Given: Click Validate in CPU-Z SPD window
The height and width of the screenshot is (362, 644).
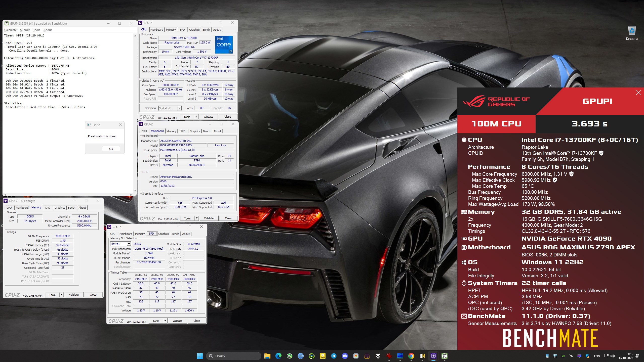Looking at the screenshot, I should pos(177,321).
